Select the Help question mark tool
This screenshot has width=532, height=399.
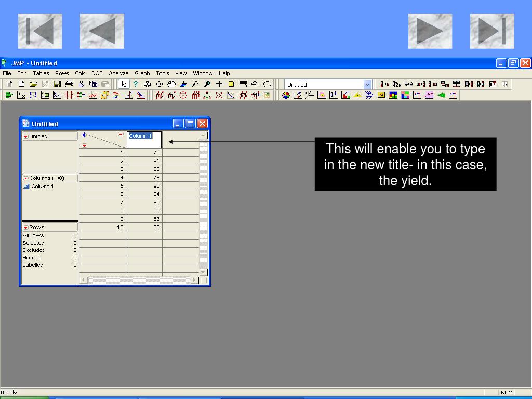tap(136, 84)
